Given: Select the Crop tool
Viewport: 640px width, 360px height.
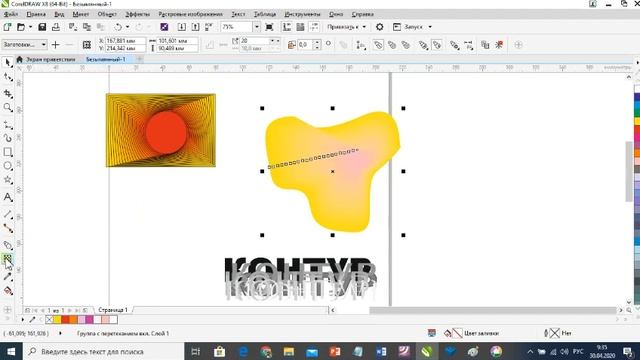Looking at the screenshot, I should point(8,94).
